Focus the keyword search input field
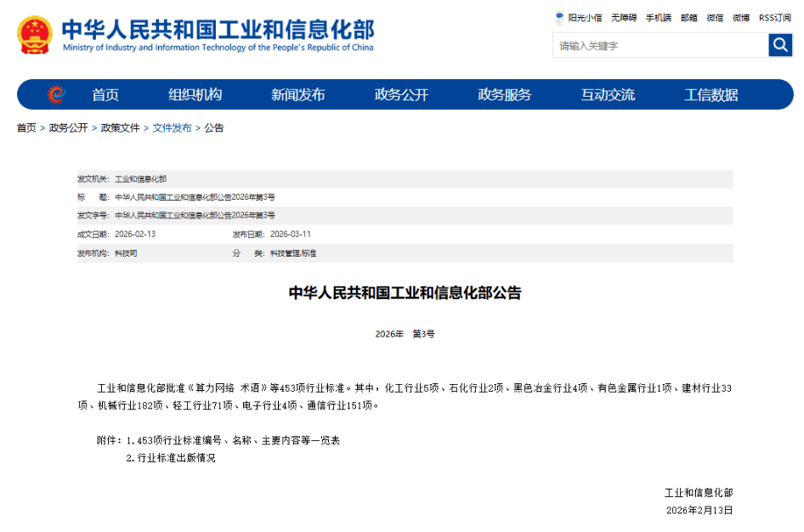Image resolution: width=804 pixels, height=532 pixels. click(x=660, y=46)
